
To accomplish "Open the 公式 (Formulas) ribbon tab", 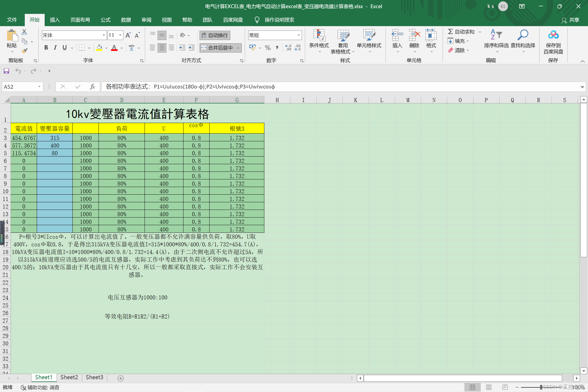I will point(105,20).
